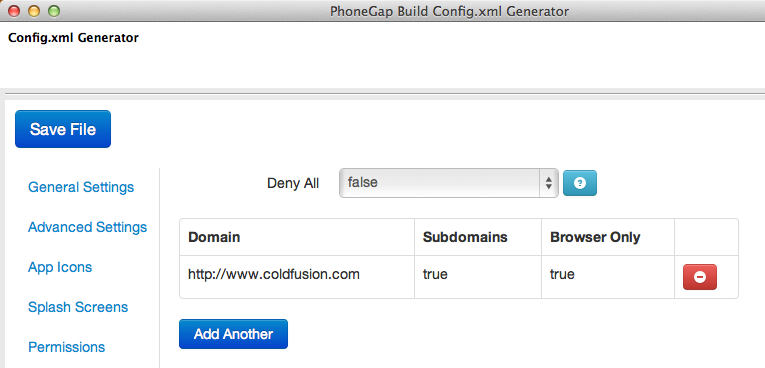Open the Deny All dropdown
765x368 pixels.
coord(448,183)
